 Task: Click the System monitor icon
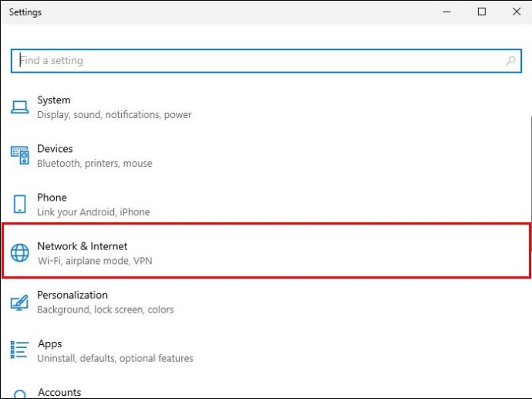coord(20,107)
